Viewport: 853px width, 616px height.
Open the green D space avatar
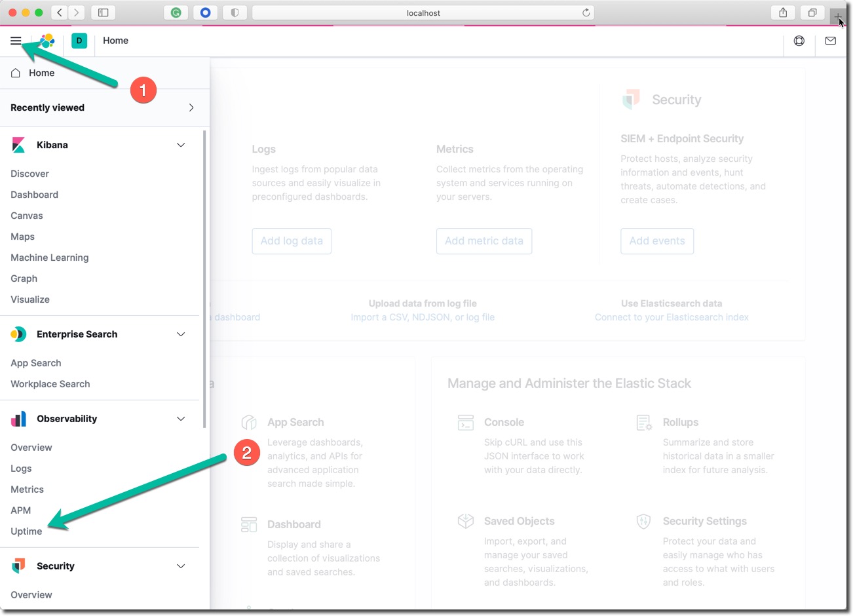pos(79,41)
